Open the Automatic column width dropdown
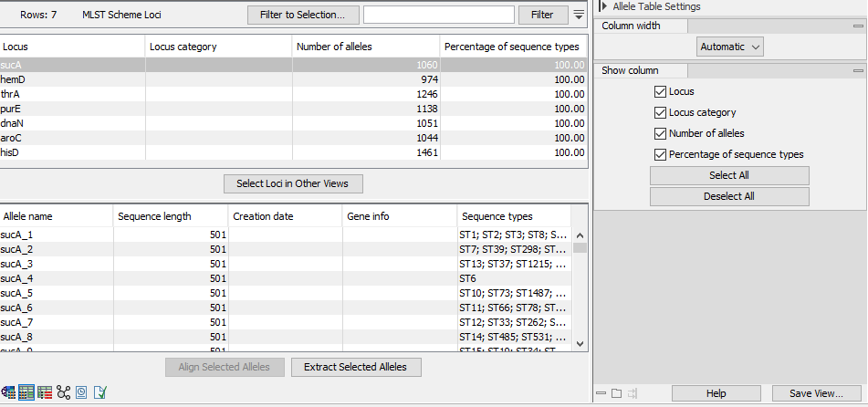The width and height of the screenshot is (868, 407). click(x=730, y=47)
